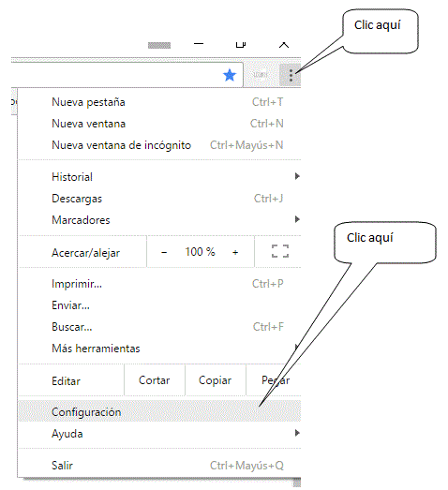Zoom out with the minus button

(164, 252)
